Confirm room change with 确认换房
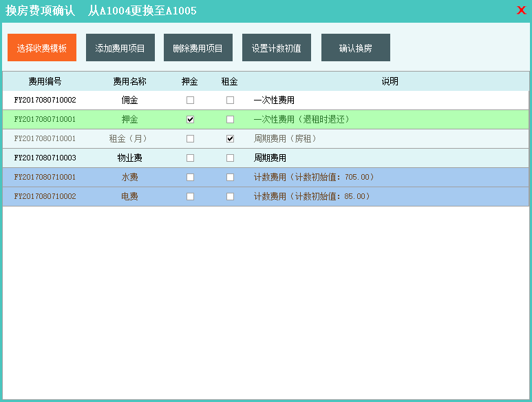The width and height of the screenshot is (532, 402). (x=355, y=48)
